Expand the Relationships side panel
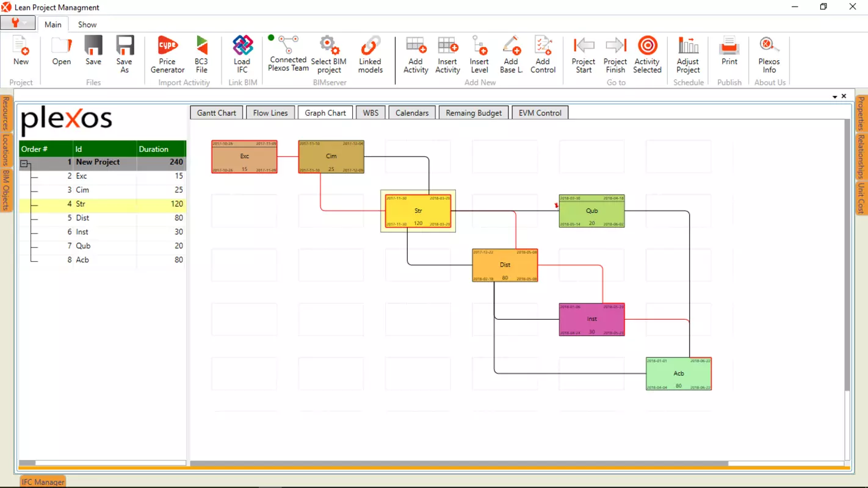 click(x=861, y=157)
